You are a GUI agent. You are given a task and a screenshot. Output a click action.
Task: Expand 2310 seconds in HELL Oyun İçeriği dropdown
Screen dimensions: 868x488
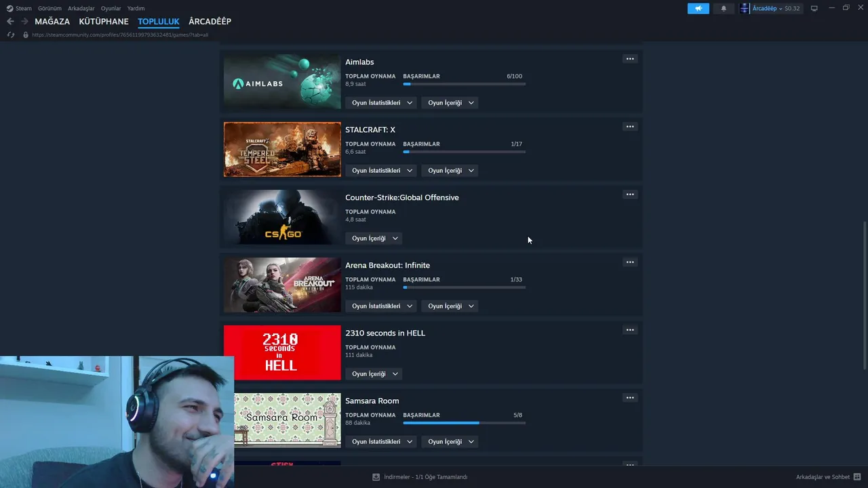point(374,374)
